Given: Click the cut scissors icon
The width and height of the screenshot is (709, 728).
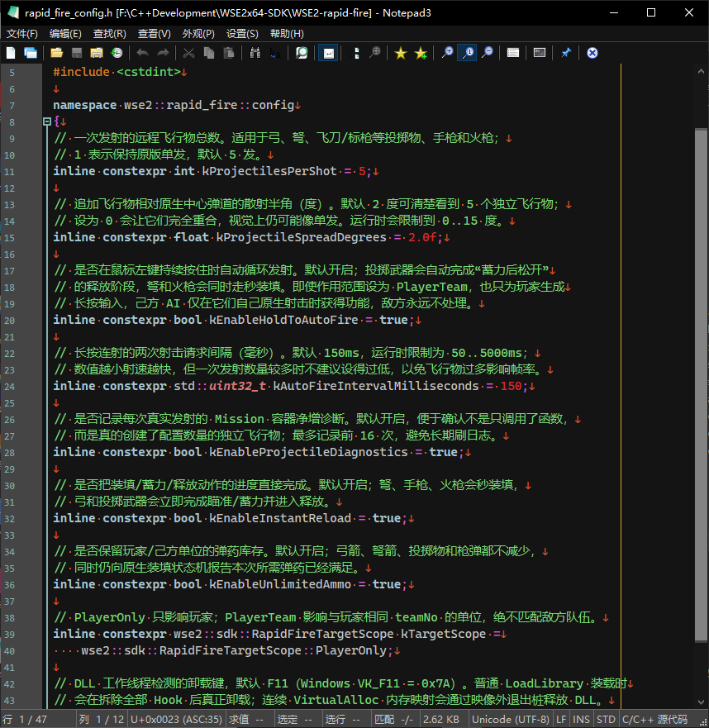Looking at the screenshot, I should 188,53.
